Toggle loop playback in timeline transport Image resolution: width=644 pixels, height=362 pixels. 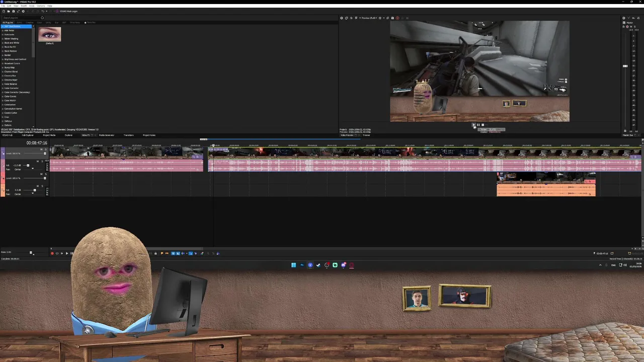pos(57,253)
